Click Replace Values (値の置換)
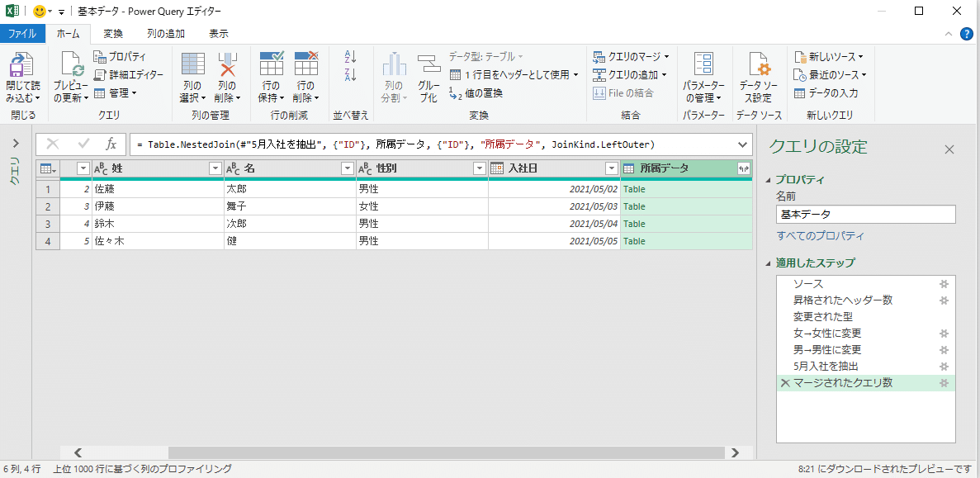Viewport: 980px width, 478px height. point(476,93)
